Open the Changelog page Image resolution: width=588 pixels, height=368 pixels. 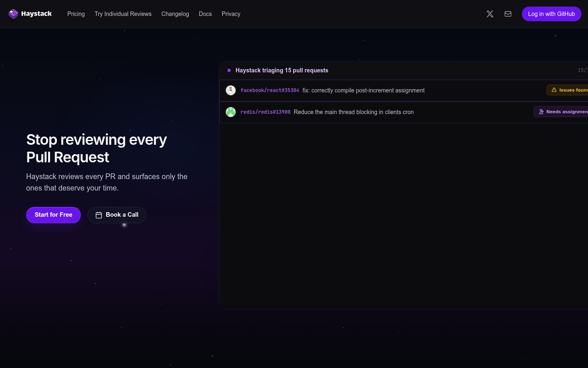pos(175,14)
